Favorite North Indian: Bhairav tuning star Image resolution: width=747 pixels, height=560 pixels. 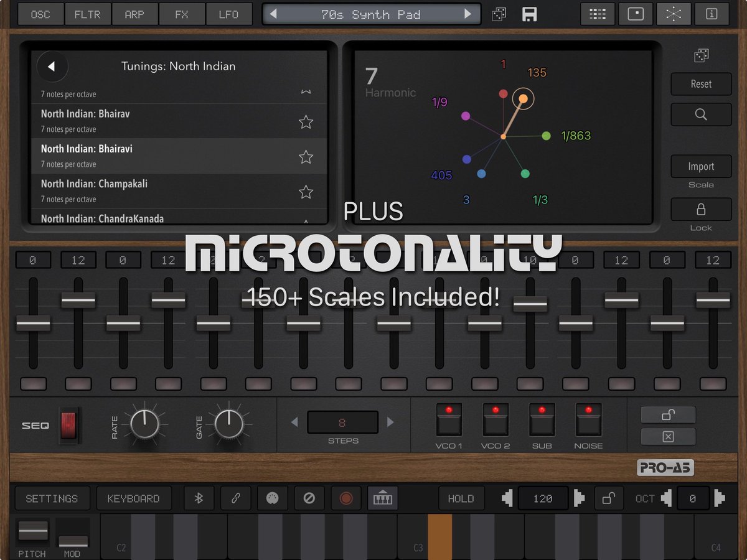(306, 122)
